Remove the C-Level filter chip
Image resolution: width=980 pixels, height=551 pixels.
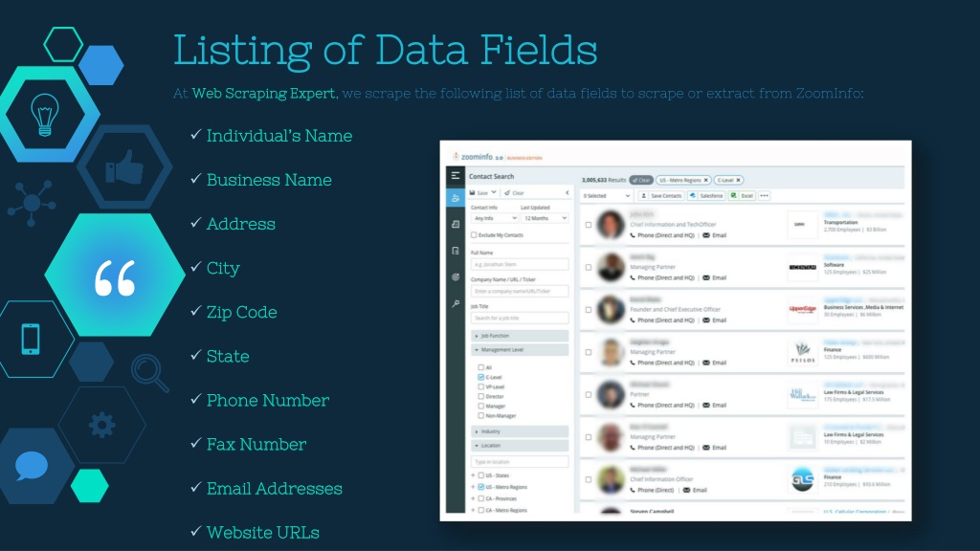tap(738, 180)
